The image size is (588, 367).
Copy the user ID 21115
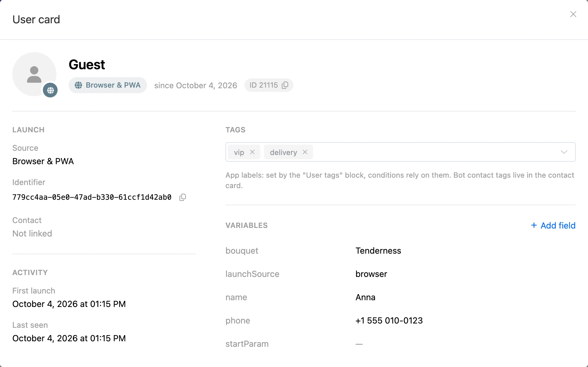tap(285, 85)
